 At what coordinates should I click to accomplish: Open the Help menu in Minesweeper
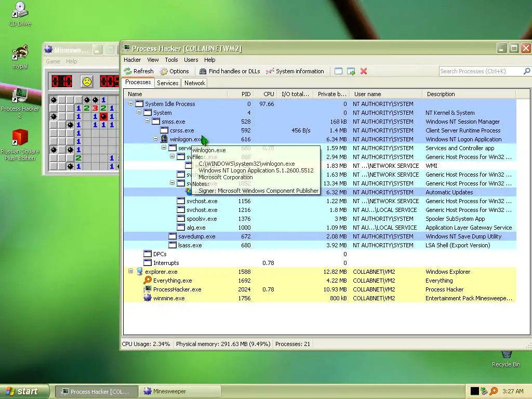[x=71, y=61]
